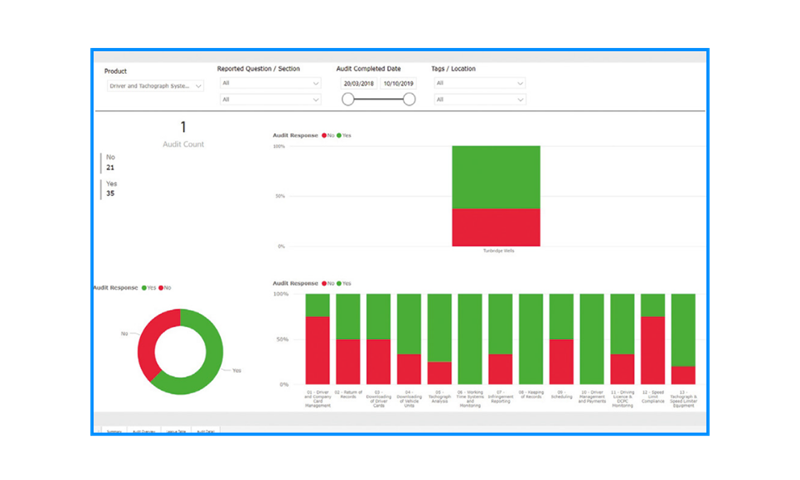
Task: Click the '01 - Driver and Company Card Management' label
Action: [317, 399]
